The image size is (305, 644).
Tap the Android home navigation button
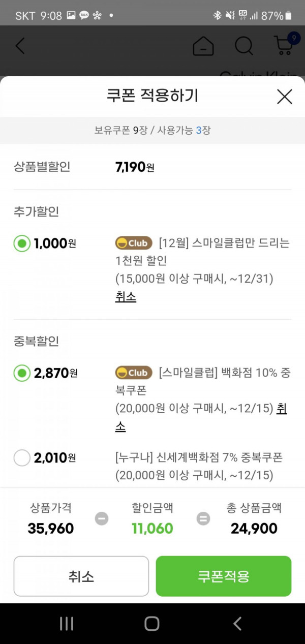tap(152, 624)
